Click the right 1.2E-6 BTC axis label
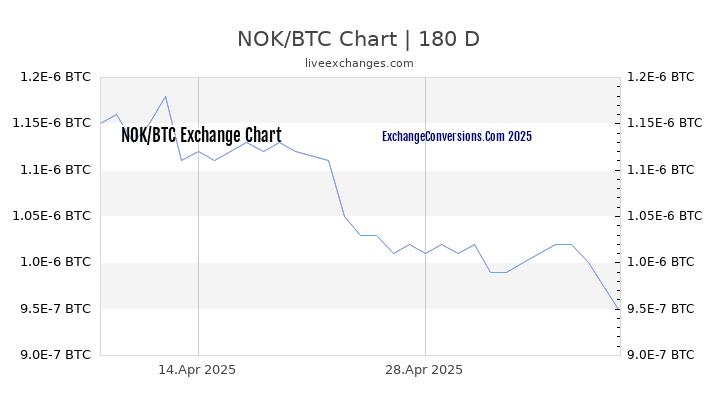The image size is (720, 405). (x=661, y=77)
